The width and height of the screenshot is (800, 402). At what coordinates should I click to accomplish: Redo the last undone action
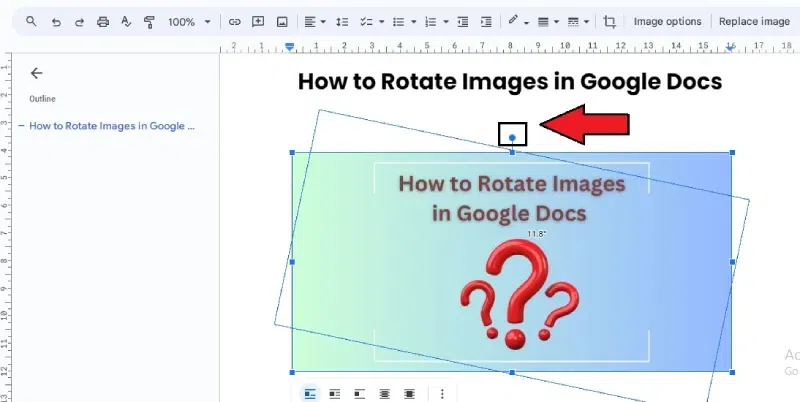click(x=79, y=22)
